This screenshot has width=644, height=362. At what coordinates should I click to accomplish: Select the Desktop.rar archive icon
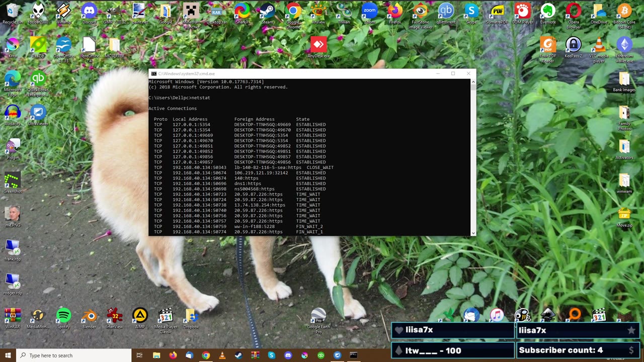(x=216, y=14)
